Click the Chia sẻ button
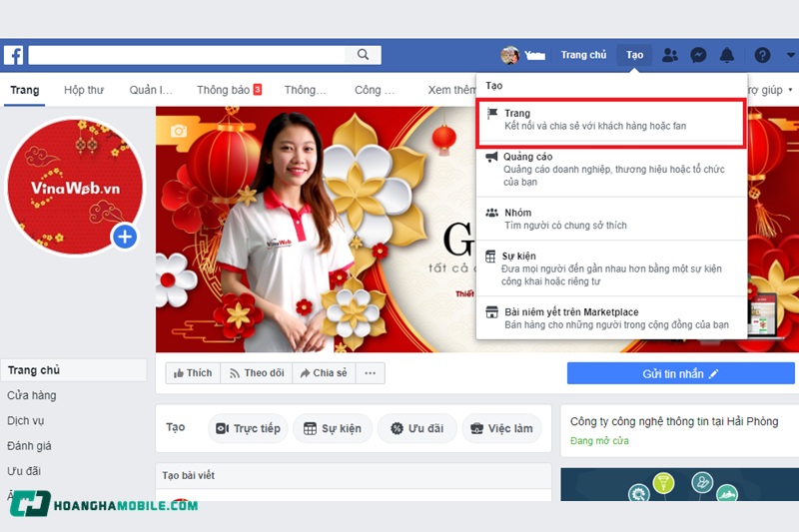Viewport: 799px width, 532px height. [324, 373]
